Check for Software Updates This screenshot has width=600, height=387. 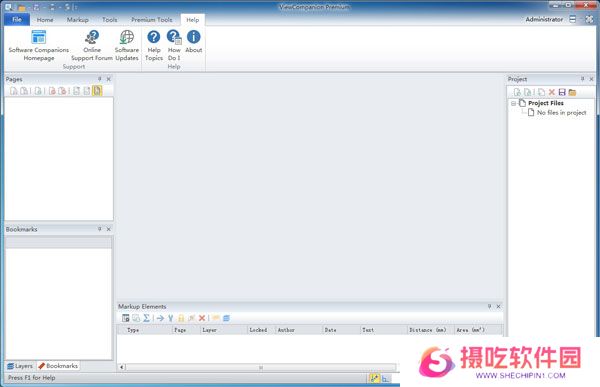click(127, 46)
